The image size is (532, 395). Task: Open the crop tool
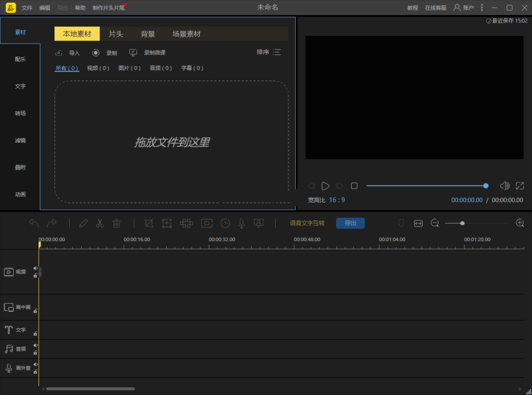[149, 223]
